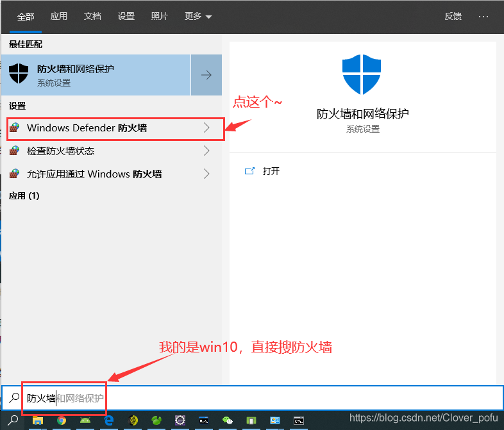Image resolution: width=504 pixels, height=430 pixels.
Task: Click the black shield icon of best match
Action: (x=18, y=74)
